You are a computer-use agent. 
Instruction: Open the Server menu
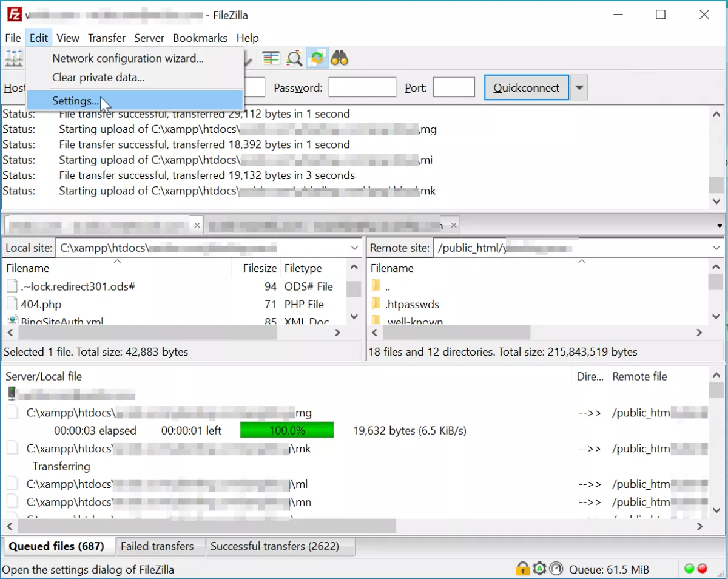click(x=149, y=38)
